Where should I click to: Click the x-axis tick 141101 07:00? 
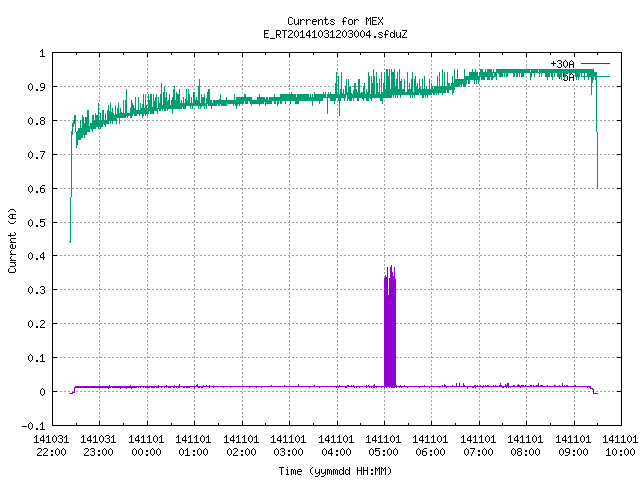coord(478,446)
